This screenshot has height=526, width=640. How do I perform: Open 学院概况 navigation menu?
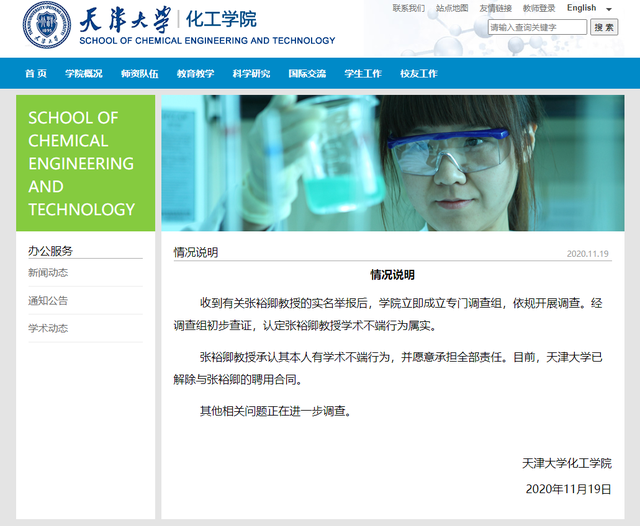[84, 73]
